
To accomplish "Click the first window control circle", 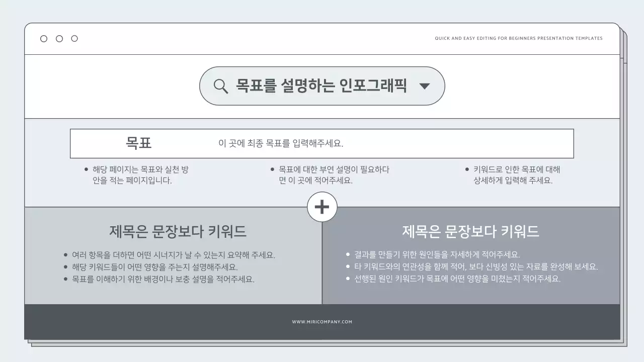I will pos(43,38).
